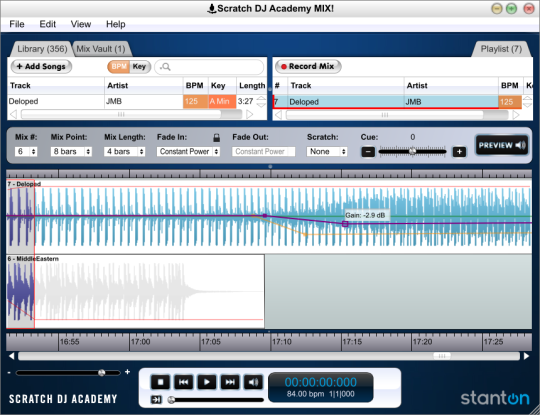Sort library by Track column header
Viewport: 540px width, 415px height.
pyautogui.click(x=56, y=85)
